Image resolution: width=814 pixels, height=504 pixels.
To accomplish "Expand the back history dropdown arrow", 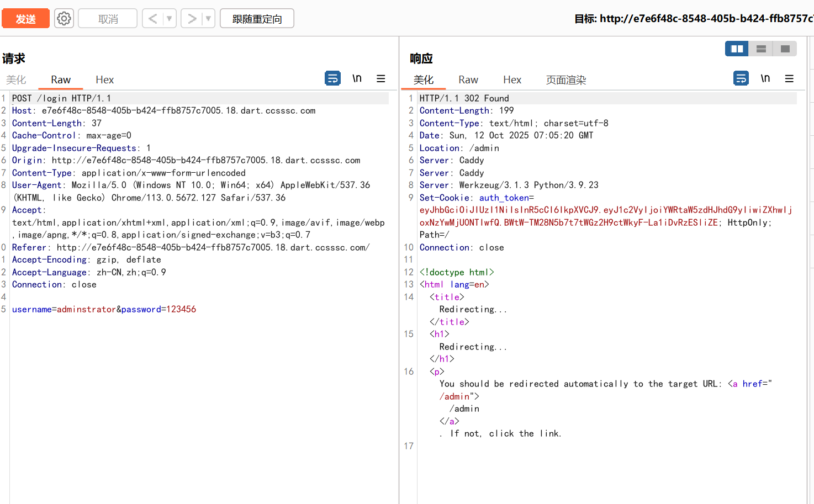I will tap(169, 19).
